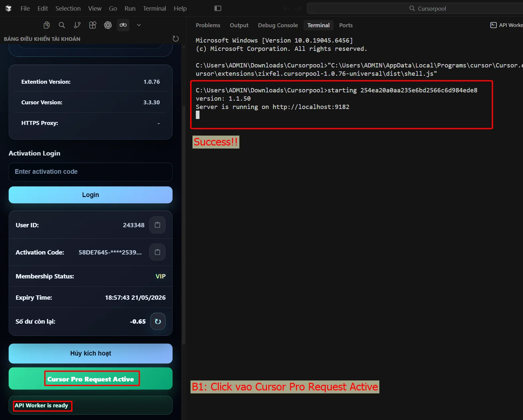Viewport: 523px width, 420px height.
Task: Open the Run menu
Action: 130,8
